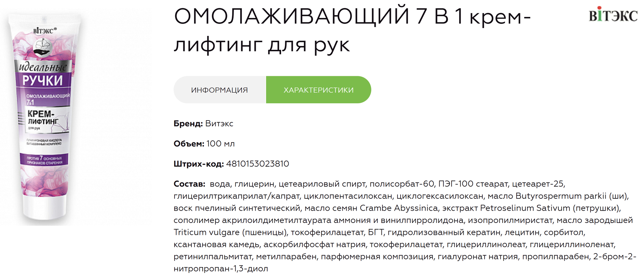Click the Витэкс brand name value
Screen dimensions: 644x278
[x=219, y=124]
